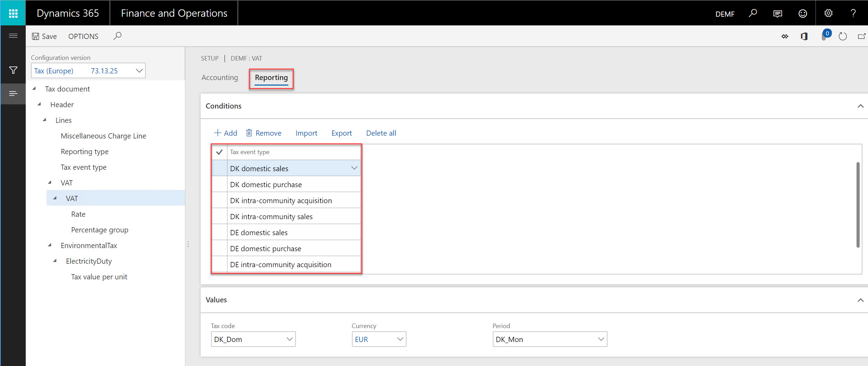
Task: Switch to the Accounting tab
Action: [x=219, y=78]
